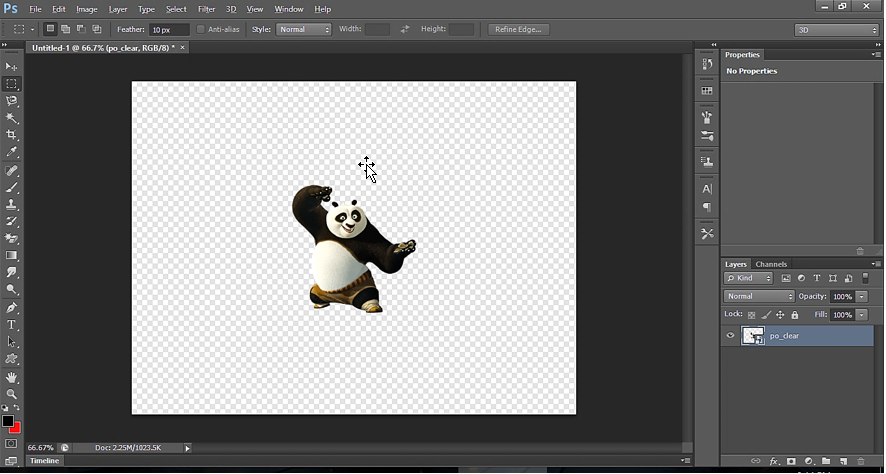
Task: Select the Path Selection tool
Action: click(11, 342)
